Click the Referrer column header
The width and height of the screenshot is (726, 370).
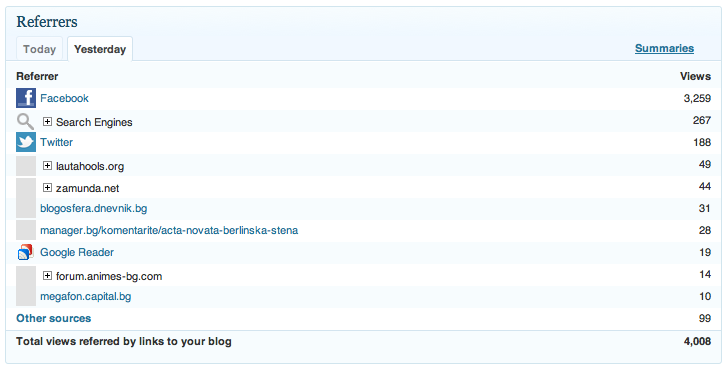(x=37, y=76)
